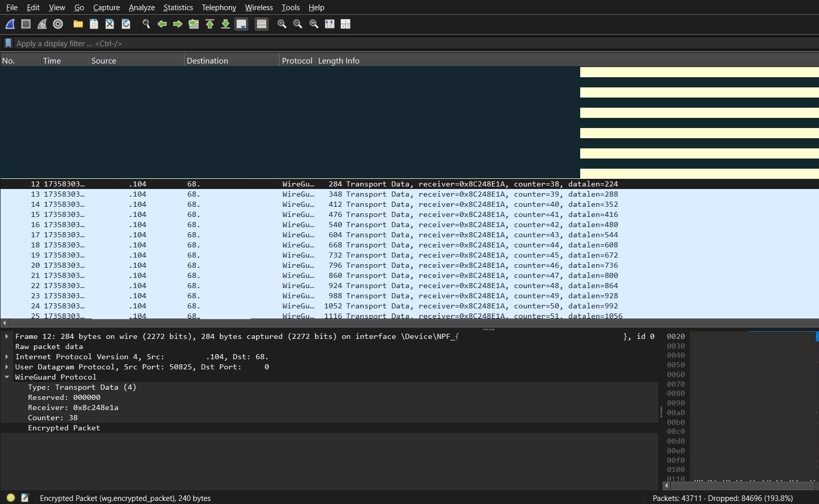This screenshot has height=504, width=819.
Task: Sort by Info column header
Action: (x=581, y=60)
